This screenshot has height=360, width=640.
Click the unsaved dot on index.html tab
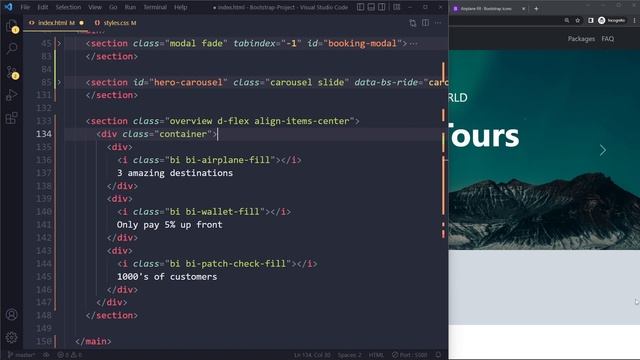click(x=82, y=23)
